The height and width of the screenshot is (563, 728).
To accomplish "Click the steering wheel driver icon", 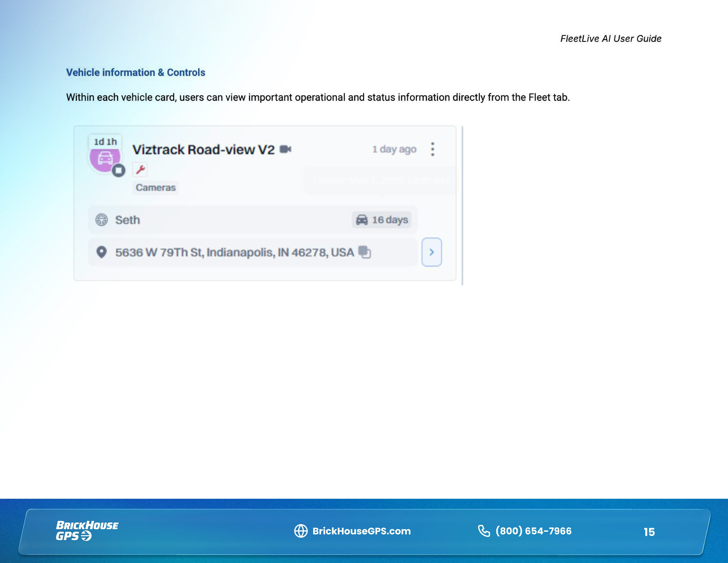I will coord(102,220).
